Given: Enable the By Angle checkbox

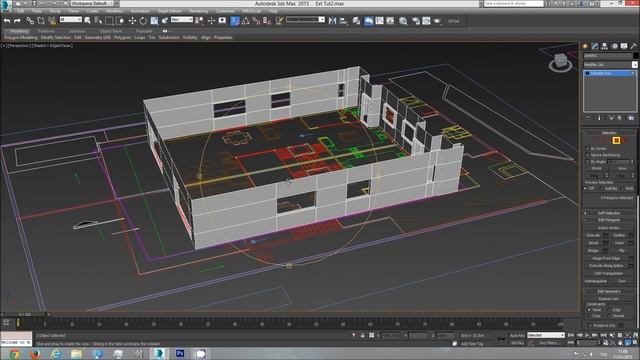Looking at the screenshot, I should pos(587,162).
